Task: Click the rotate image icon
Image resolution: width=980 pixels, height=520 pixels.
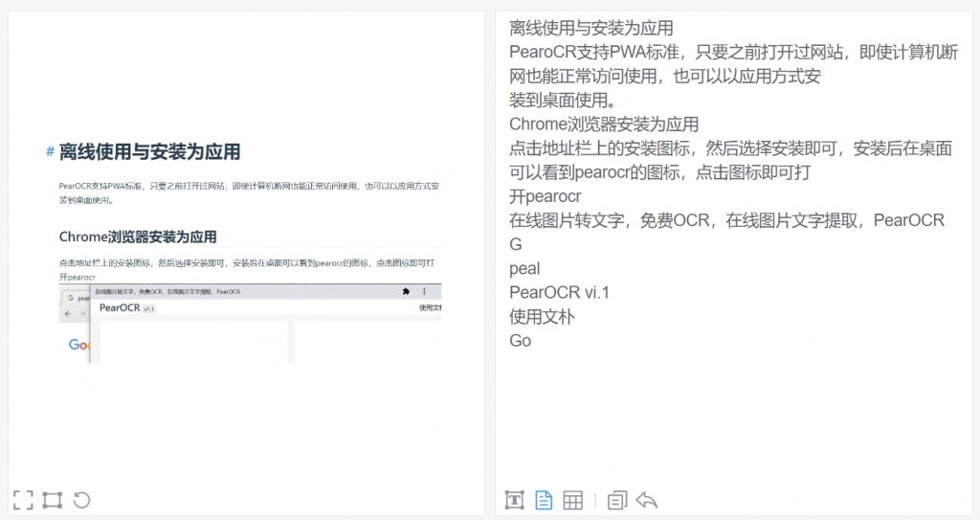Action: tap(82, 500)
